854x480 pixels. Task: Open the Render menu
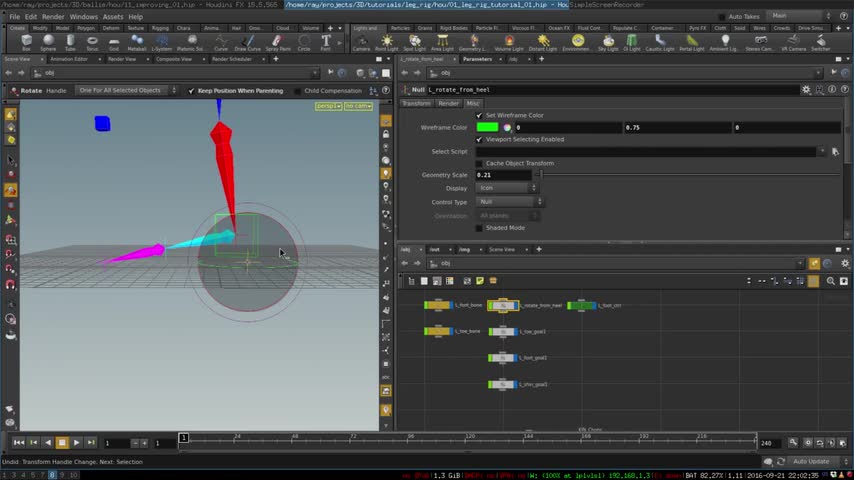tap(52, 17)
